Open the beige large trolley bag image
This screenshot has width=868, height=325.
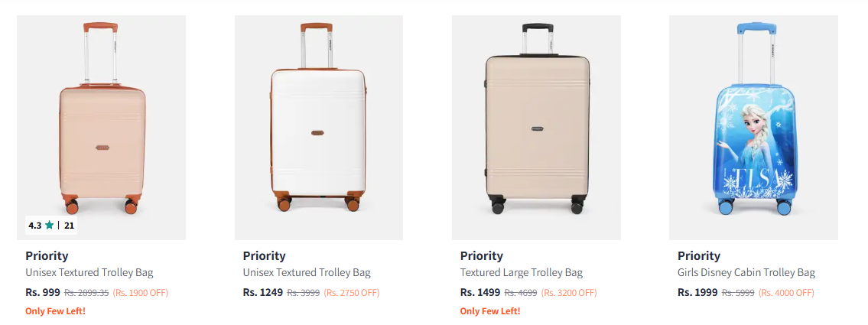536,122
